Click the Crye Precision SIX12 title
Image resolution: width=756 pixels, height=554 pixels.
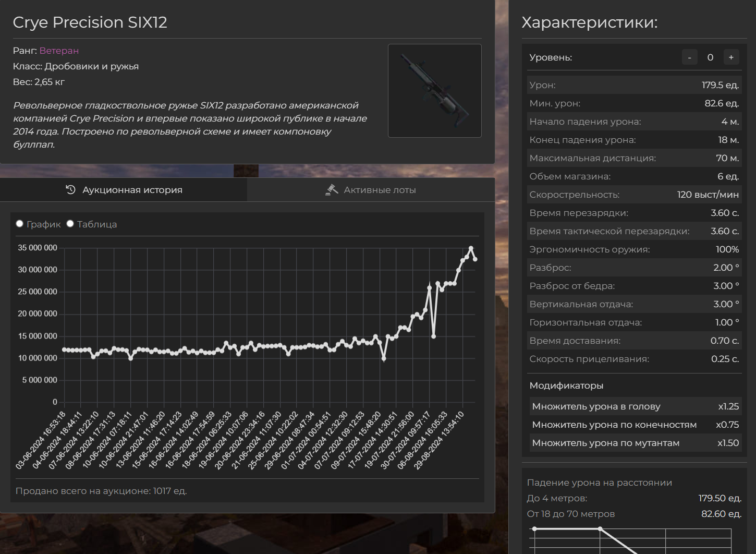click(x=90, y=22)
